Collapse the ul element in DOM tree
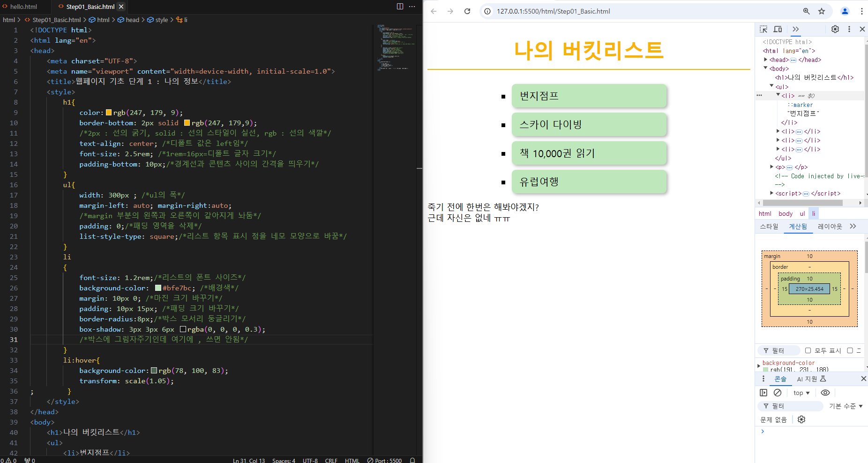The image size is (868, 463). click(x=771, y=86)
